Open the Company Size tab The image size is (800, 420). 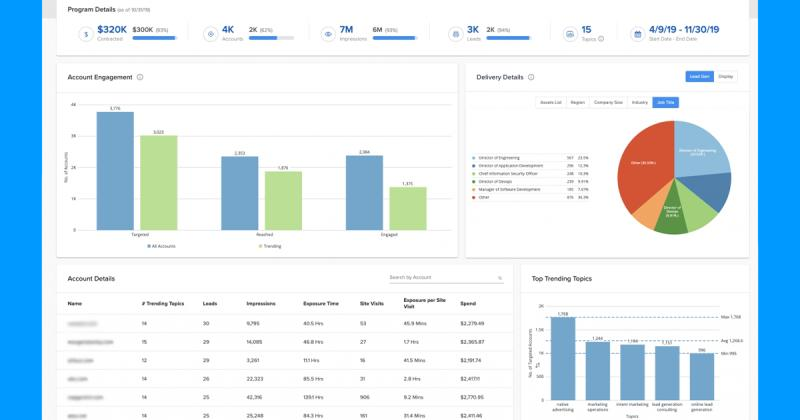click(x=608, y=103)
